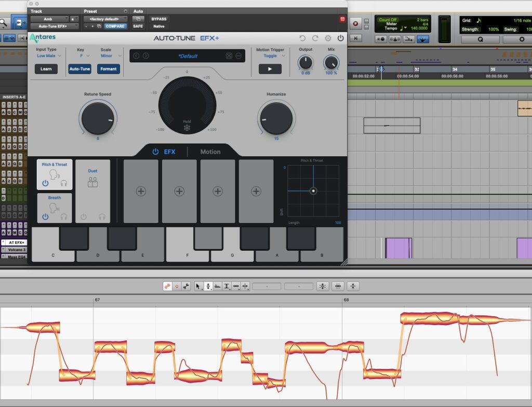Redo the last Auto-Tune change

click(315, 38)
